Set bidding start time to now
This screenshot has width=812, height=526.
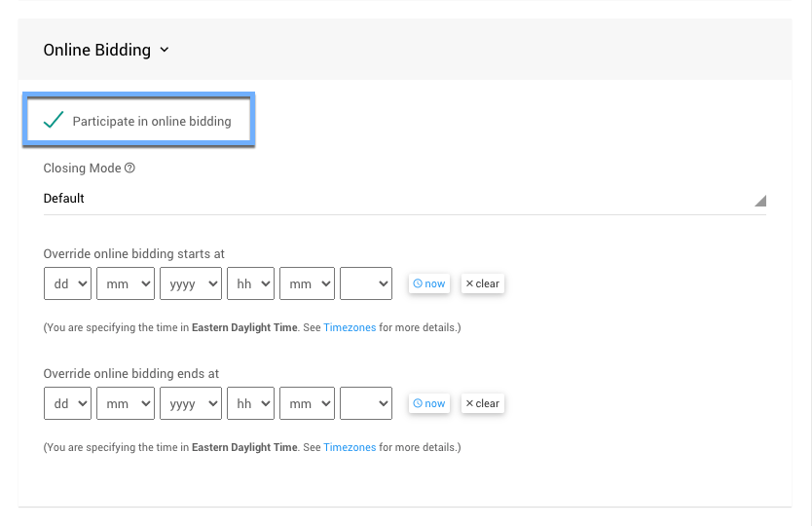click(x=428, y=283)
